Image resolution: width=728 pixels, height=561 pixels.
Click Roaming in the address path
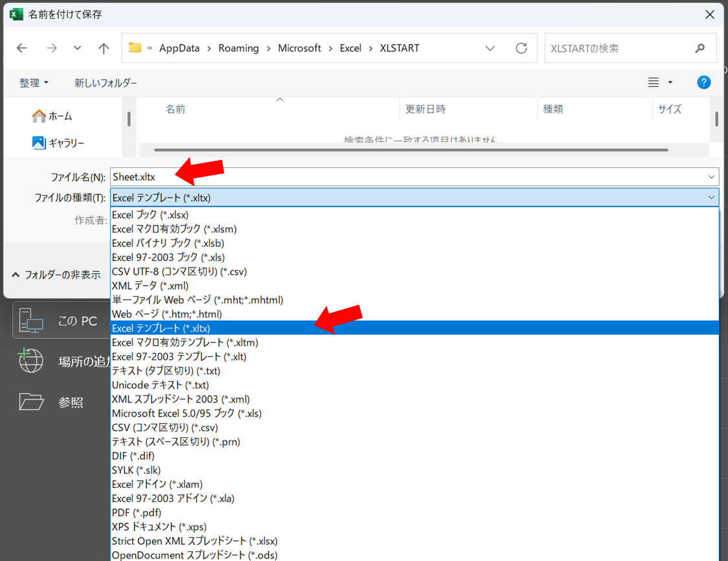pos(238,48)
